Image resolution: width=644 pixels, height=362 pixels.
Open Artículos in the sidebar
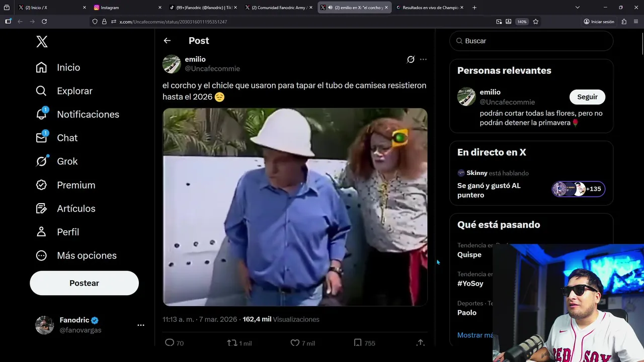[x=65, y=208]
